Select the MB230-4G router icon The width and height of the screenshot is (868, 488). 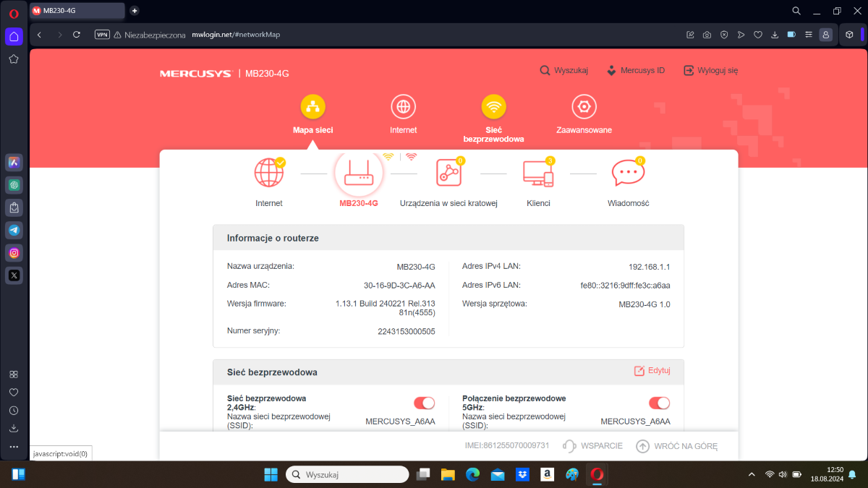click(x=359, y=173)
